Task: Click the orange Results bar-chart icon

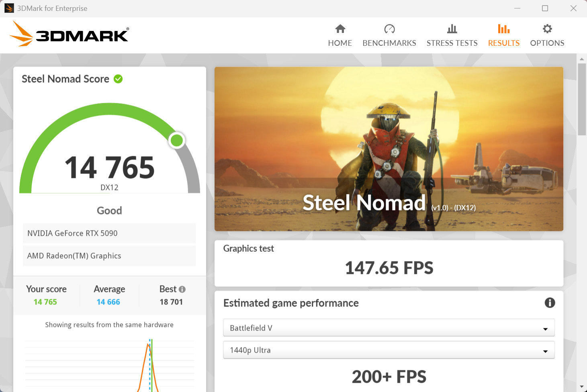Action: click(x=503, y=29)
